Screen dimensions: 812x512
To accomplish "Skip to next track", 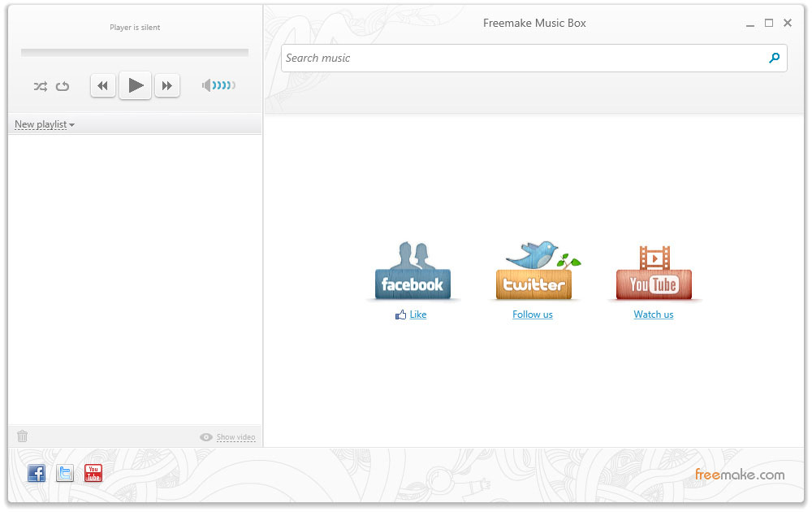I will pos(166,85).
